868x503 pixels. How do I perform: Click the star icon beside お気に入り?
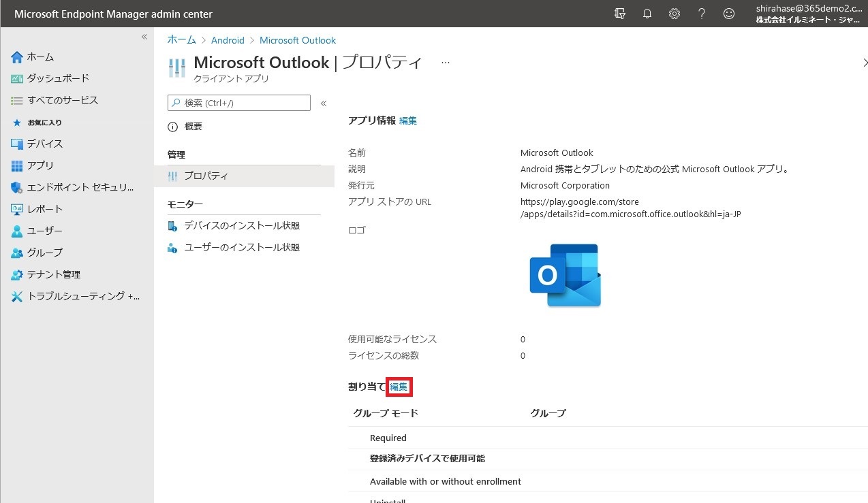click(x=17, y=123)
